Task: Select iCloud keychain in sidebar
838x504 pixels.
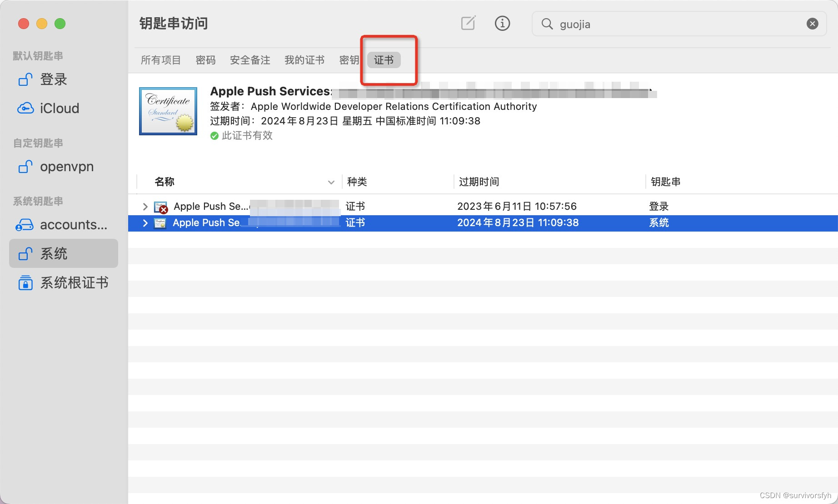Action: [64, 108]
